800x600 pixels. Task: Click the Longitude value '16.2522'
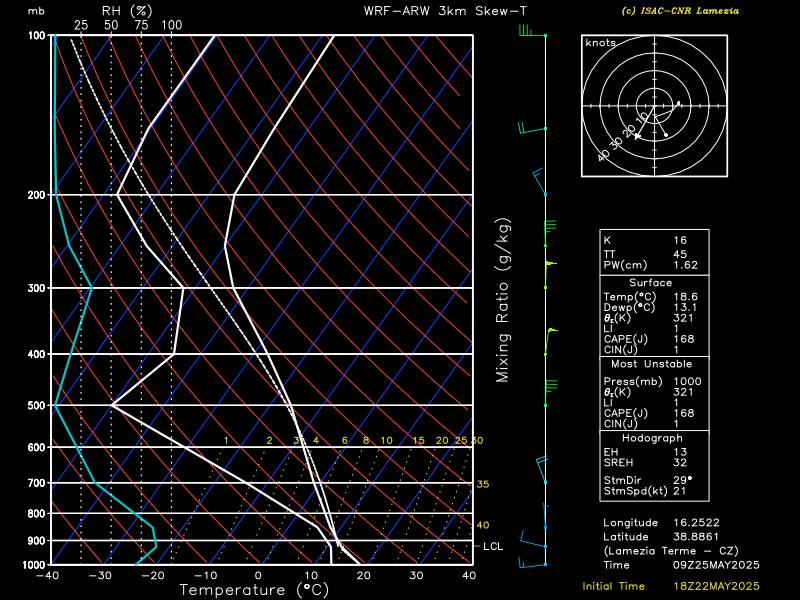pyautogui.click(x=696, y=523)
